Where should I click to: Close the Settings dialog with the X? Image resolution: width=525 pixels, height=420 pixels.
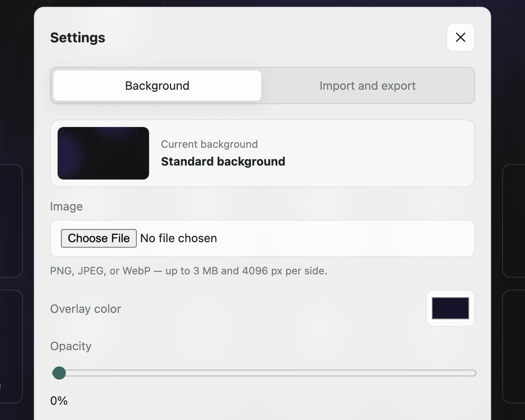(460, 37)
